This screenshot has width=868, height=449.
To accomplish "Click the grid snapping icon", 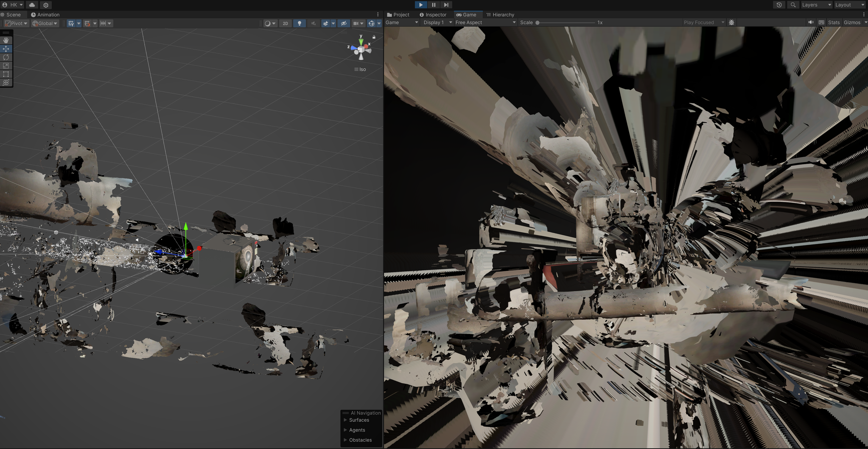I will click(87, 23).
